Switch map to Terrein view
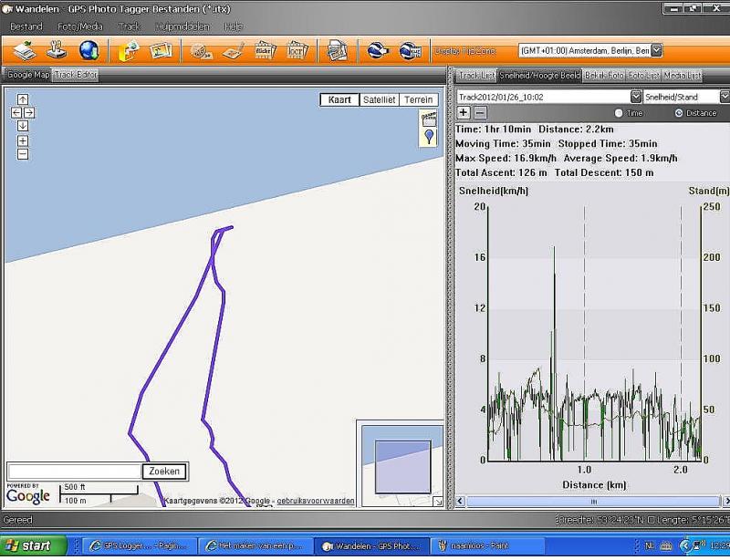The image size is (730, 560). (x=419, y=99)
